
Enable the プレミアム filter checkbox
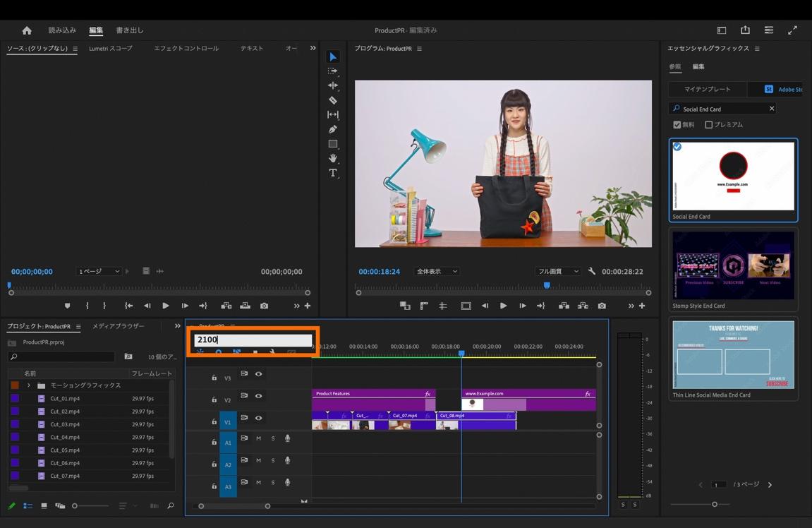point(709,125)
